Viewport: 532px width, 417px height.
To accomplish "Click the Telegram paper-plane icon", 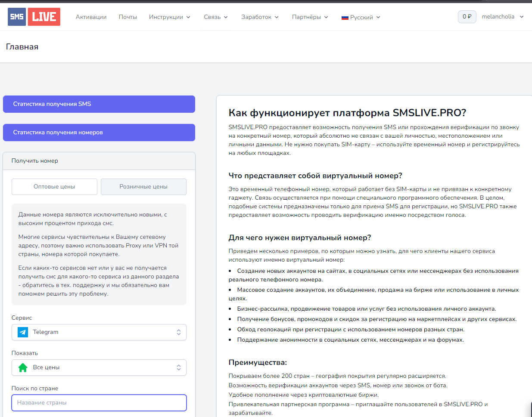I will coord(23,332).
